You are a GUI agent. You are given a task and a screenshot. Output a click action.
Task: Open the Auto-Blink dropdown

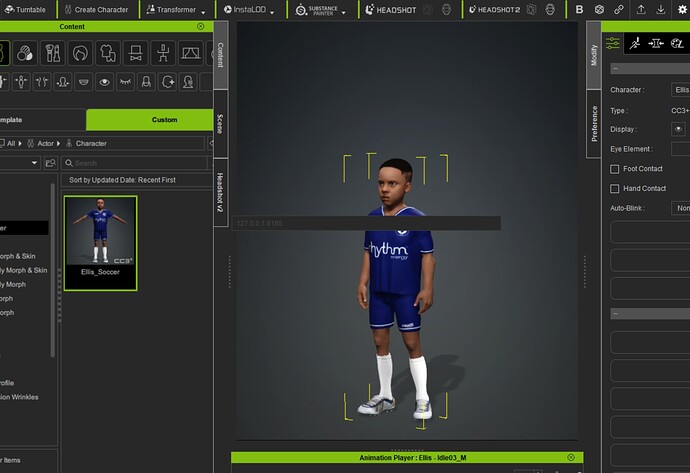(x=681, y=208)
